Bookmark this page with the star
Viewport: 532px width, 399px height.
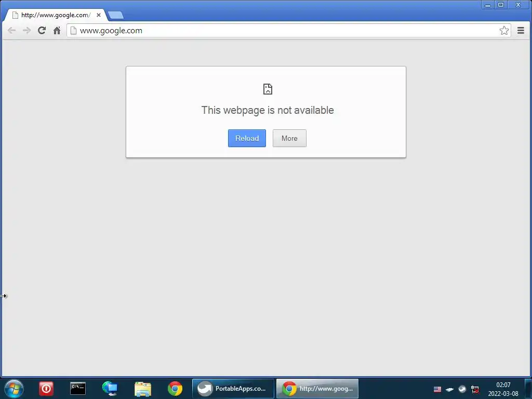[x=504, y=31]
